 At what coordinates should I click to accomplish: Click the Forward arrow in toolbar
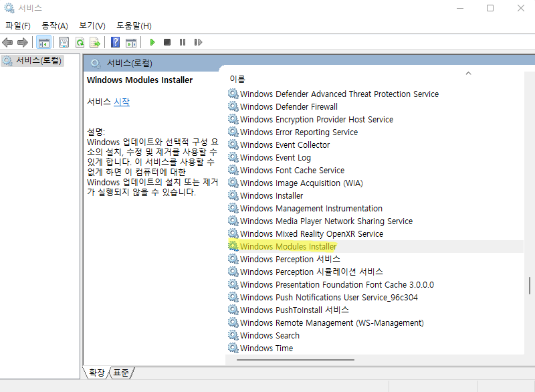tap(23, 43)
